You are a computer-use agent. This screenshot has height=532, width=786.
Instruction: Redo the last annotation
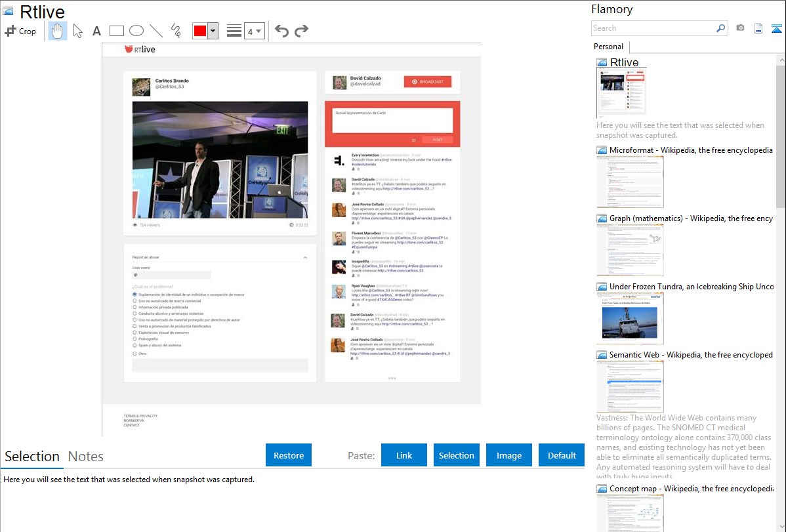click(301, 31)
